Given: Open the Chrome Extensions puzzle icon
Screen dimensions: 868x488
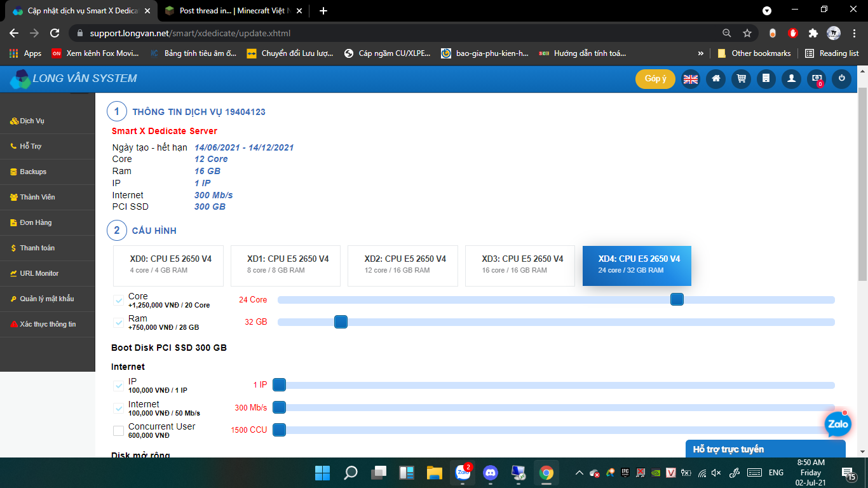Looking at the screenshot, I should tap(813, 33).
